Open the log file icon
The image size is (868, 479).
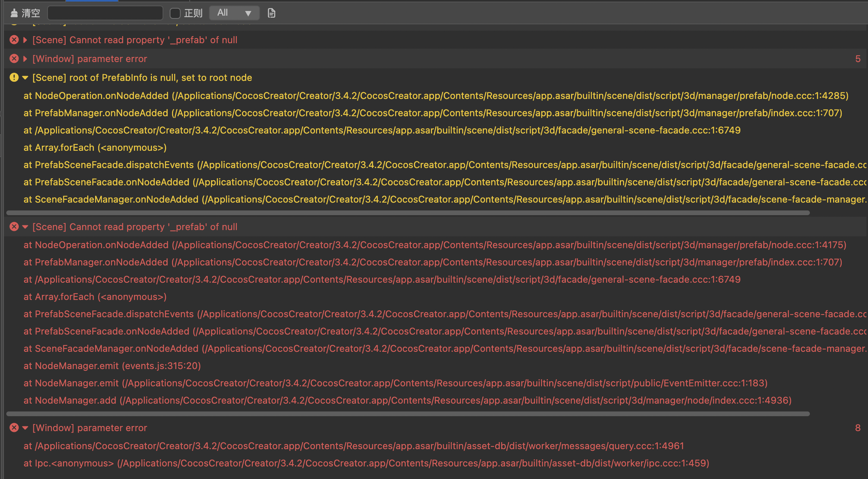coord(271,13)
